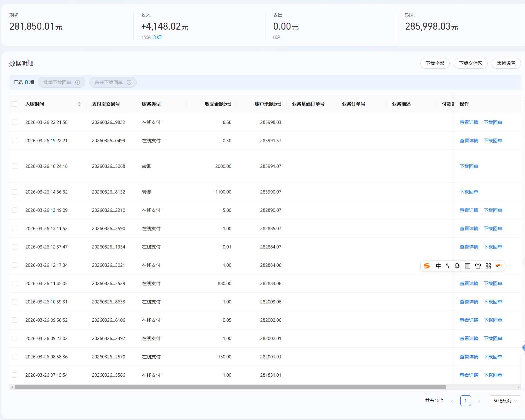Open 表格设置 table settings
525x420 pixels.
506,63
